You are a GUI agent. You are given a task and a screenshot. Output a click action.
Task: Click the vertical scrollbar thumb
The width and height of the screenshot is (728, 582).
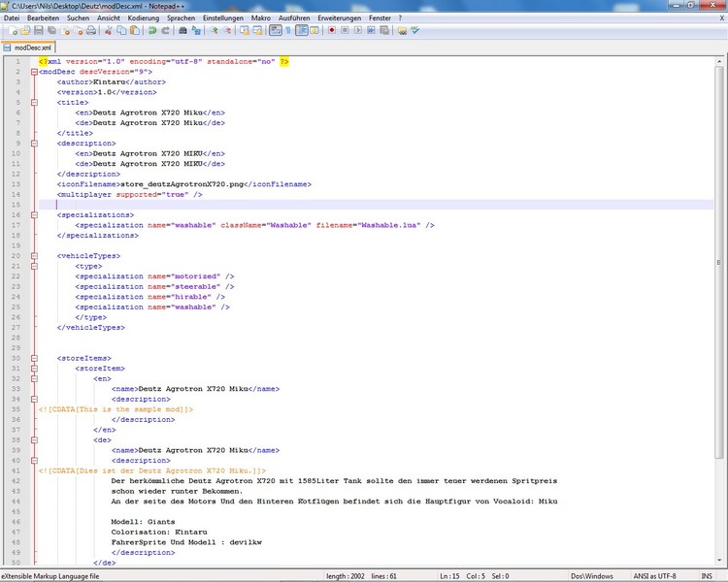click(719, 262)
